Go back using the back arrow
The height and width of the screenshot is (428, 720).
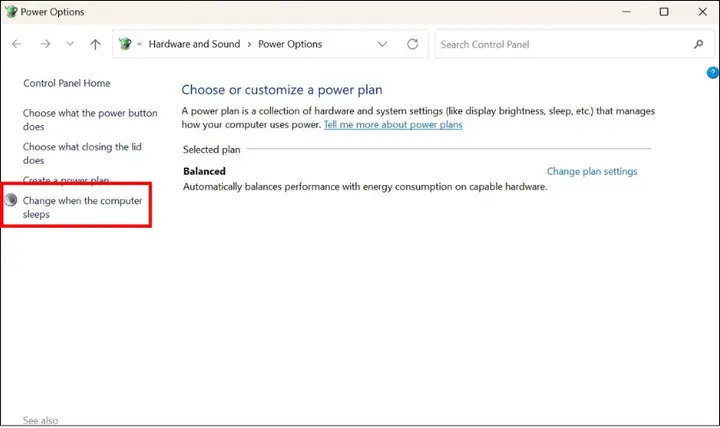(17, 44)
